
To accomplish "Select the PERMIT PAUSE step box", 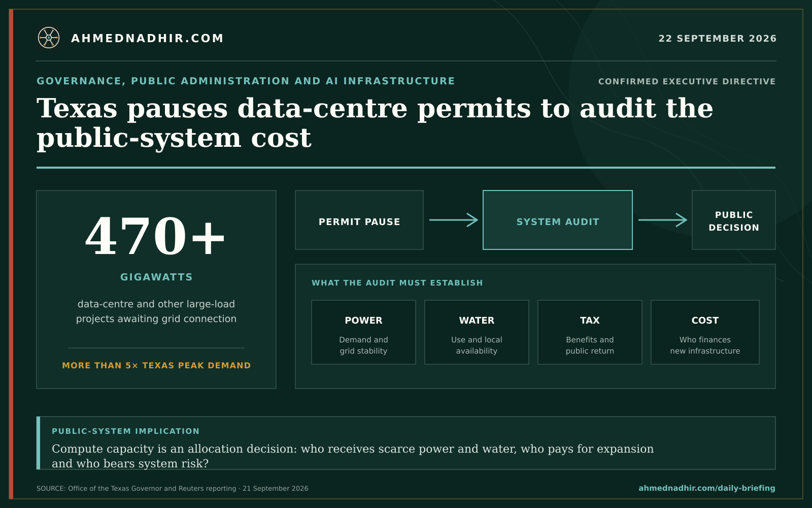I will pos(359,220).
